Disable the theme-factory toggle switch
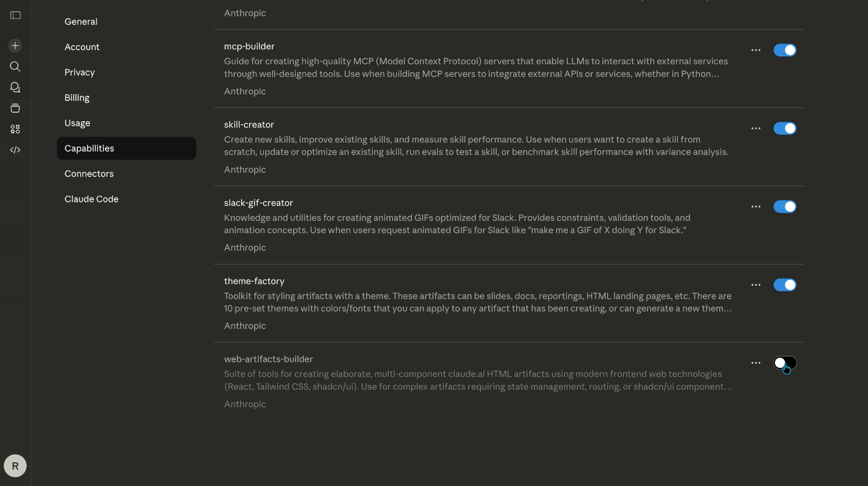 tap(784, 285)
